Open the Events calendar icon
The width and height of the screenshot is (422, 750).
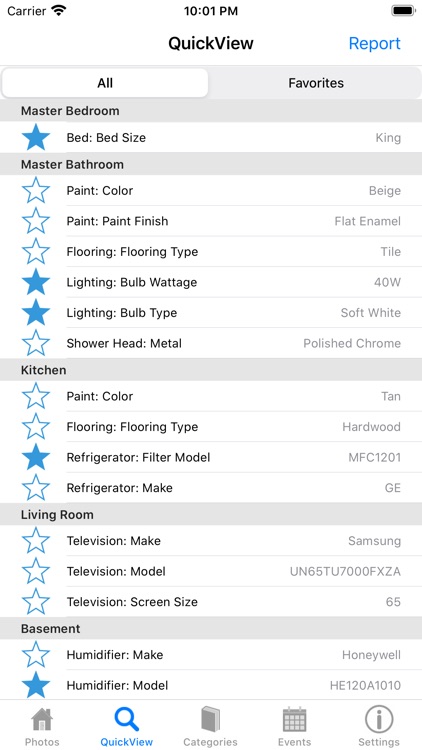point(294,720)
